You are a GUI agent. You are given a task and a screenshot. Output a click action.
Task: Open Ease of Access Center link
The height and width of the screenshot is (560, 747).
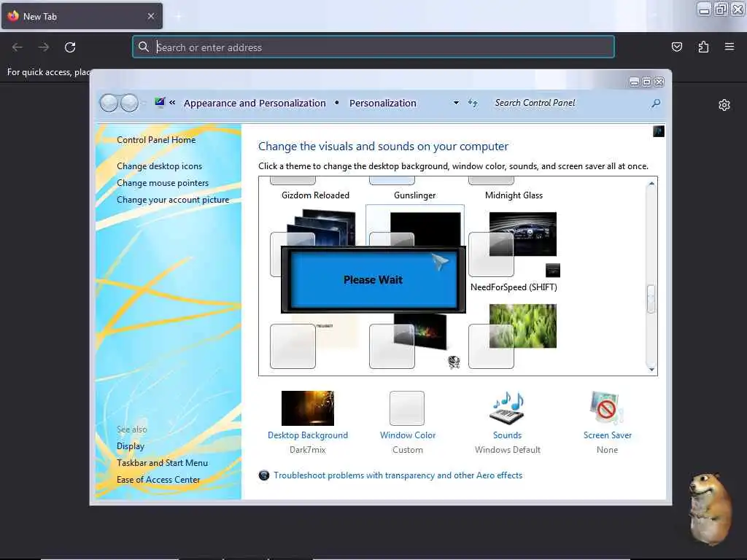click(x=158, y=480)
